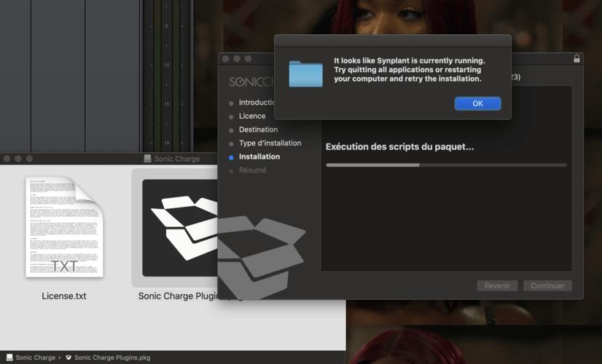The height and width of the screenshot is (364, 602).
Task: Click the open box graphic in installer
Action: point(262,258)
